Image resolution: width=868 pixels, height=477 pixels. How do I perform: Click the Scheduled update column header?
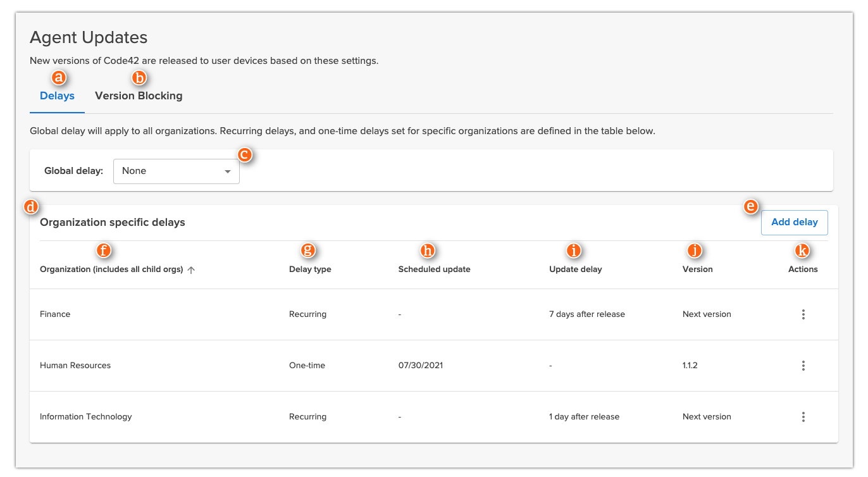pos(434,269)
